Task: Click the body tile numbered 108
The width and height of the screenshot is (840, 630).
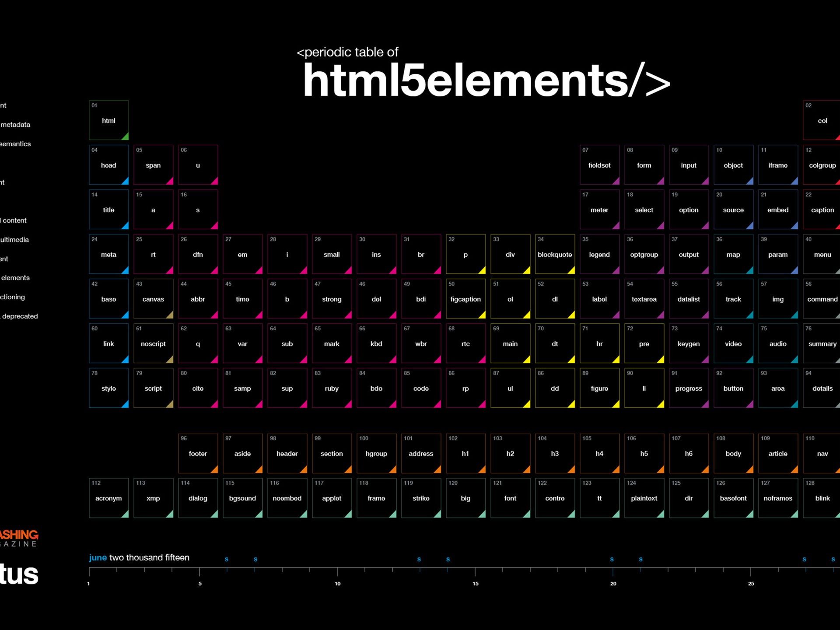Action: pos(733,454)
